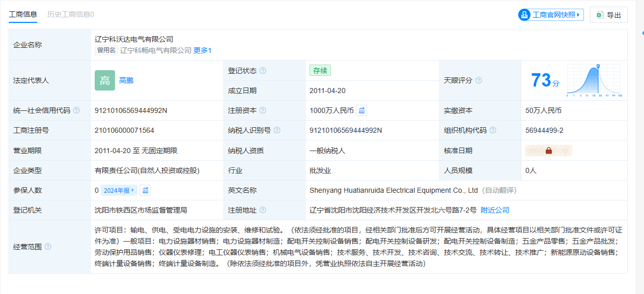Click help icon beside 登记状态
Image resolution: width=644 pixels, height=294 pixels.
point(263,71)
